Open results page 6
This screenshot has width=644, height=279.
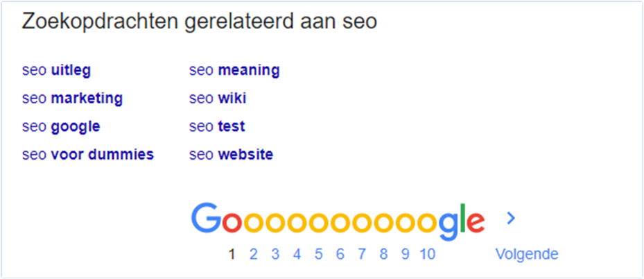pos(340,254)
